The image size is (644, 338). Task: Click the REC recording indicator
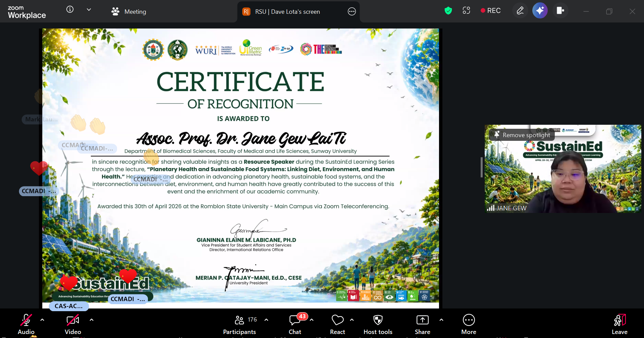click(490, 11)
